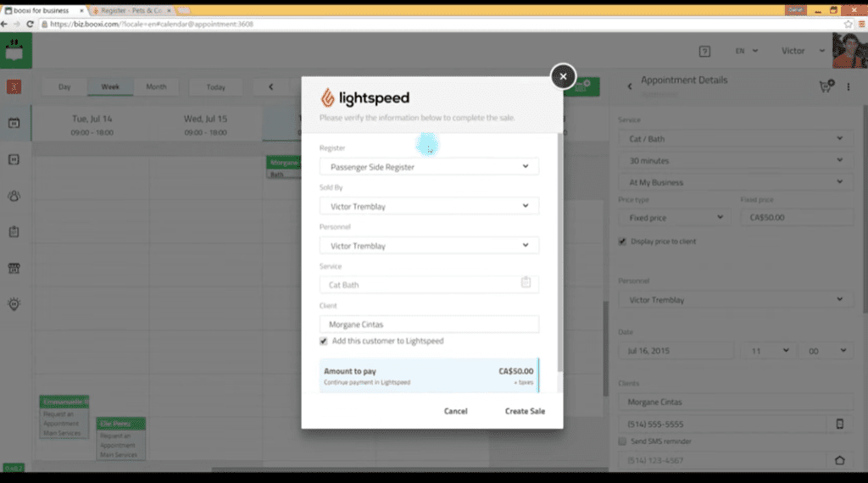Toggle Send SMS reminder checkbox
The height and width of the screenshot is (483, 868).
click(x=622, y=441)
